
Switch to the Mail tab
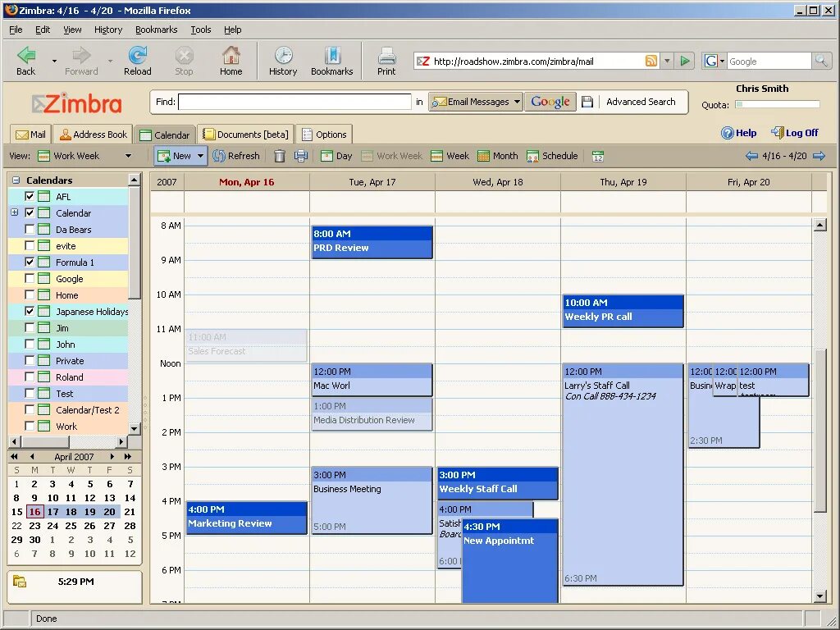point(30,135)
